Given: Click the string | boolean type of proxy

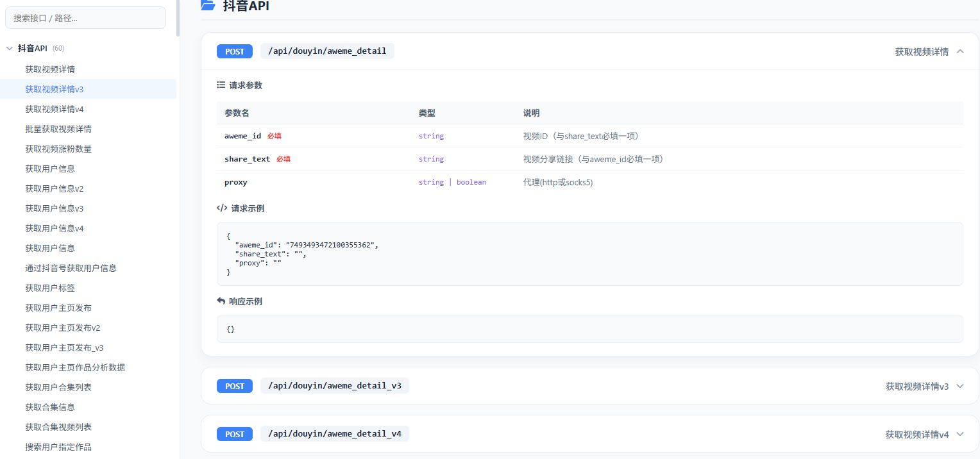Looking at the screenshot, I should pos(452,182).
